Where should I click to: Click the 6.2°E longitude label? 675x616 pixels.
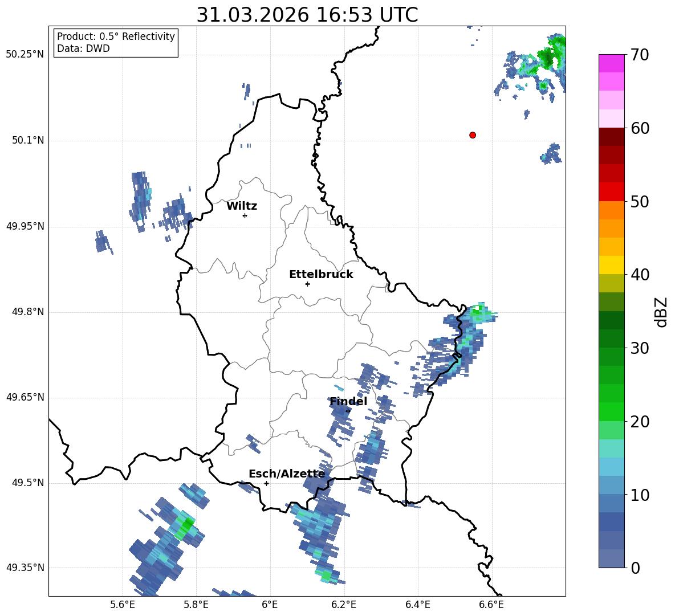344,605
